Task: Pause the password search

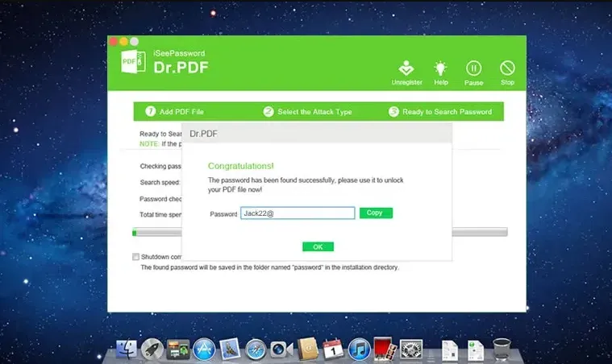Action: (x=473, y=68)
